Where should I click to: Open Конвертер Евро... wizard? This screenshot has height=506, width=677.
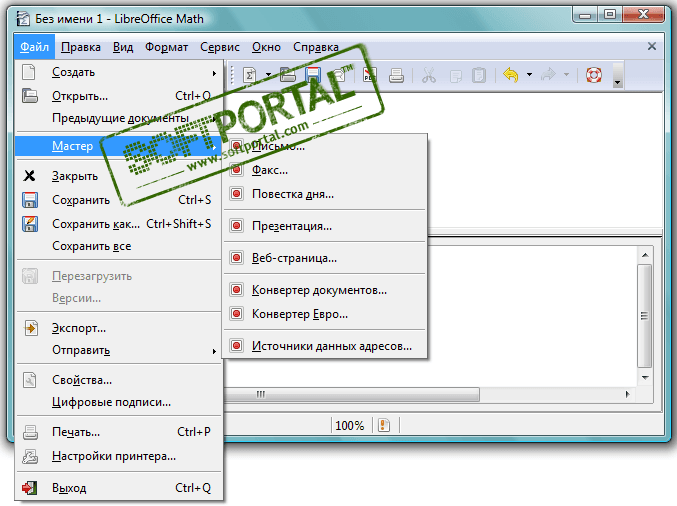(325, 314)
